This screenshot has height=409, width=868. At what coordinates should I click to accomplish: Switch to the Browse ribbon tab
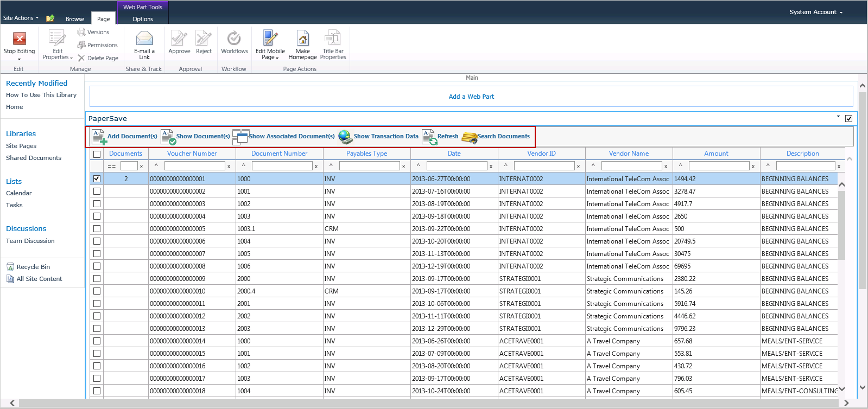(x=75, y=19)
